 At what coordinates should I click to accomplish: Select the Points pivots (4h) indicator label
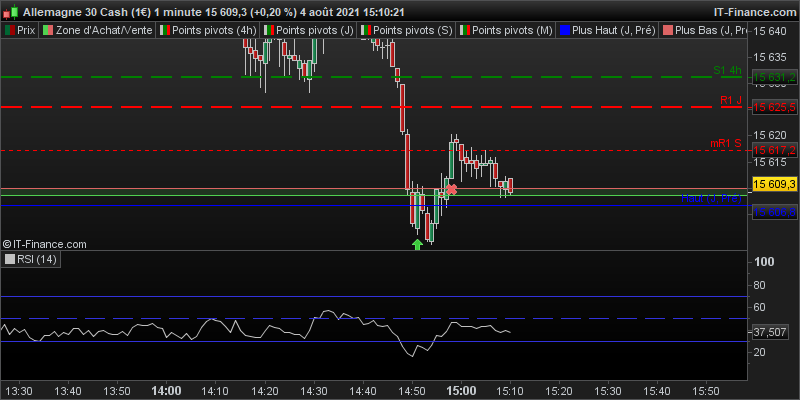tap(208, 30)
